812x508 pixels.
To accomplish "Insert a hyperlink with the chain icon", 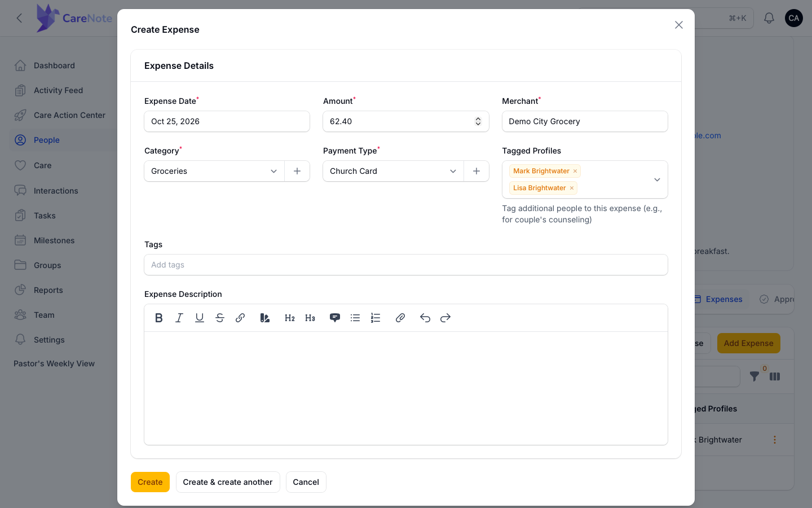I will [x=240, y=318].
